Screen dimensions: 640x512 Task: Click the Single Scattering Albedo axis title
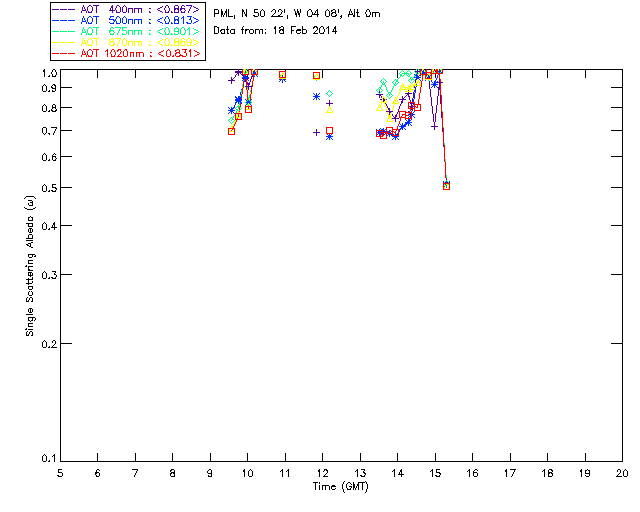point(30,266)
